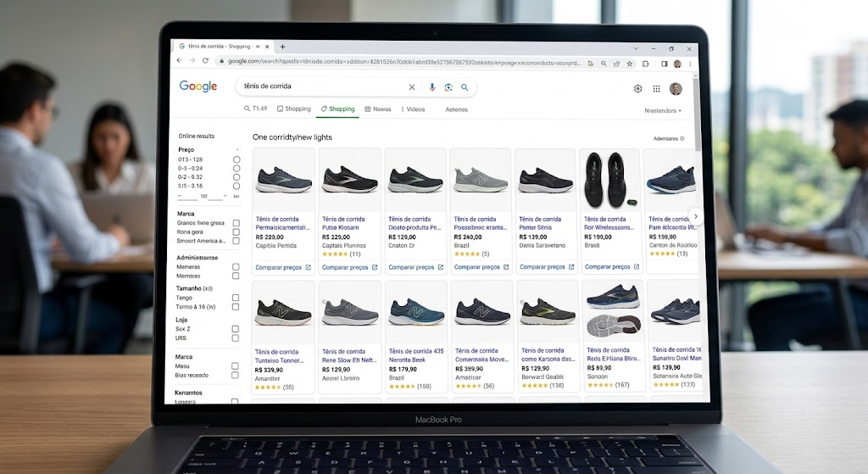
Task: Check the Tengo size checkbox
Action: pos(236,298)
